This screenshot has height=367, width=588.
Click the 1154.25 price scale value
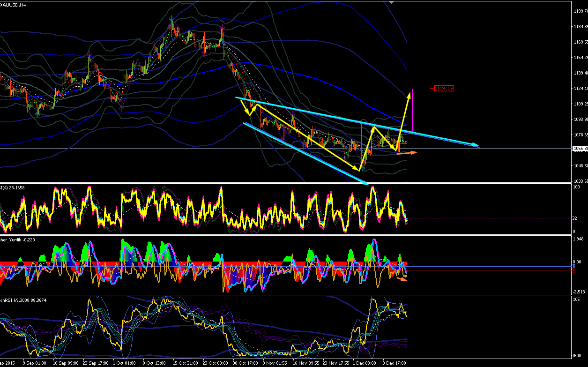click(580, 58)
